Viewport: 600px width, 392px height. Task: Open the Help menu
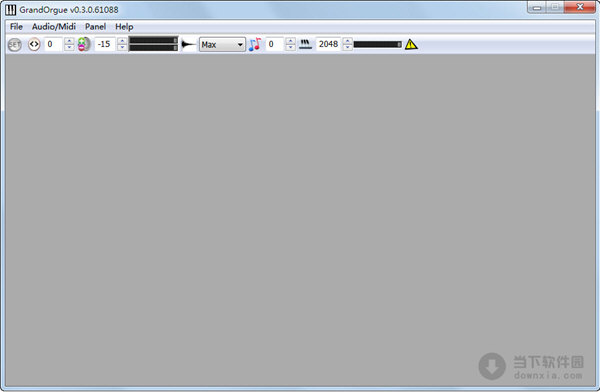click(x=124, y=26)
